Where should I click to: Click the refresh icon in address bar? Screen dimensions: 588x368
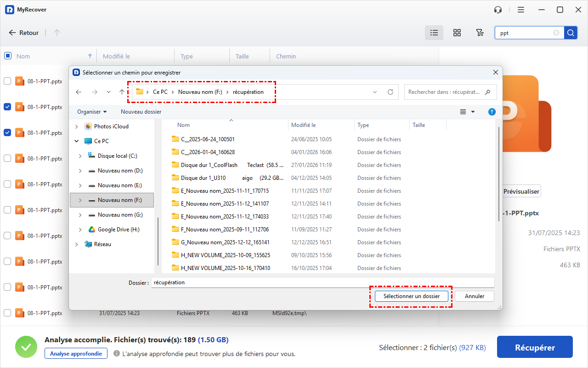390,92
